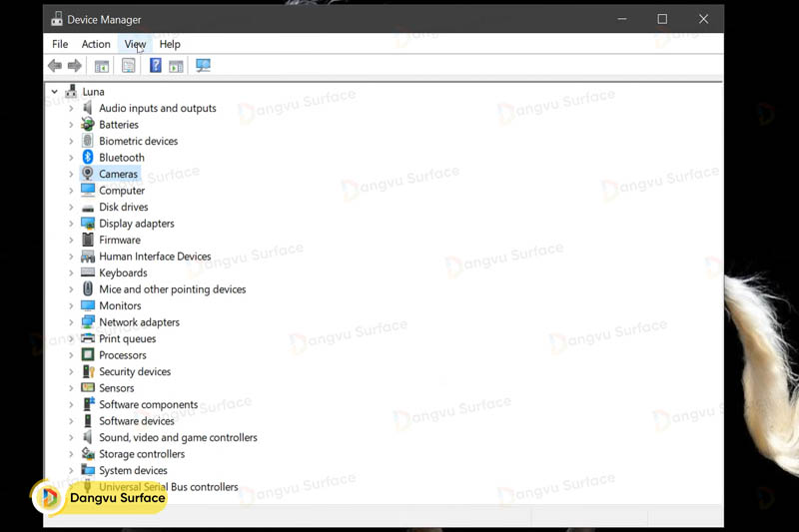Image resolution: width=799 pixels, height=532 pixels.
Task: Expand the Network adapters chevron
Action: click(71, 322)
